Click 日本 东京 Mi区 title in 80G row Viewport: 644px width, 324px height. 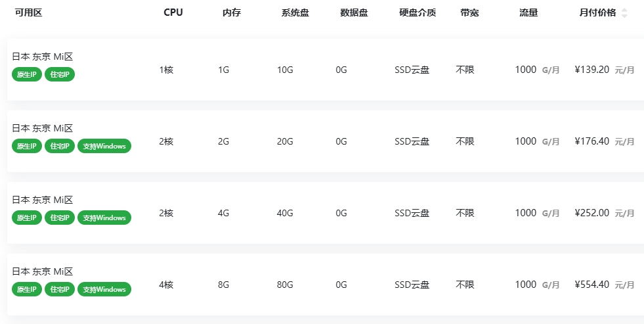[x=42, y=271]
